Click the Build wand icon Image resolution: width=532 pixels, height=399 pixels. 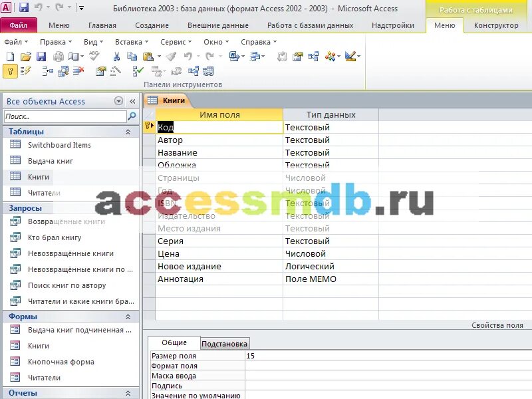pyautogui.click(x=116, y=71)
